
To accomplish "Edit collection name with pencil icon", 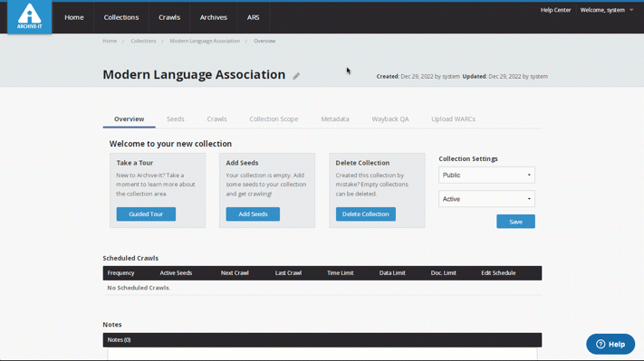I will point(296,76).
